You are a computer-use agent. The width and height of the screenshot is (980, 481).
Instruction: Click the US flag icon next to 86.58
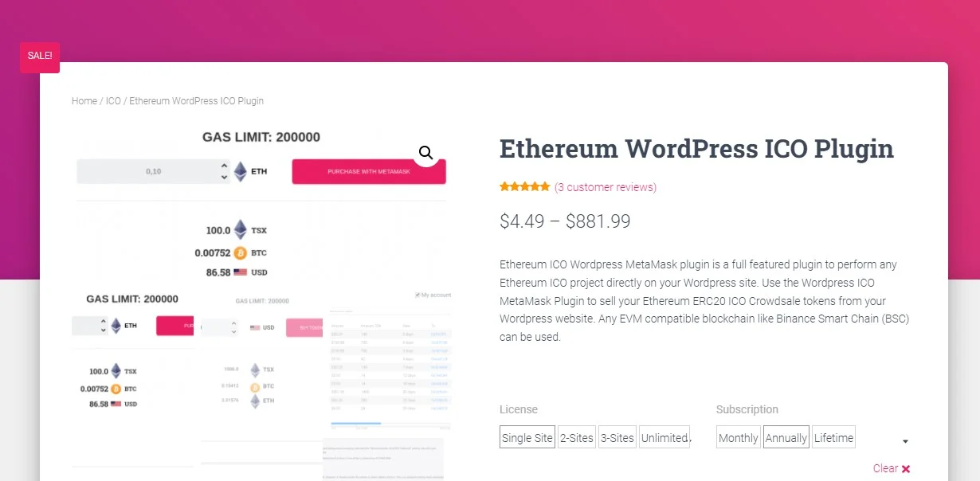239,271
